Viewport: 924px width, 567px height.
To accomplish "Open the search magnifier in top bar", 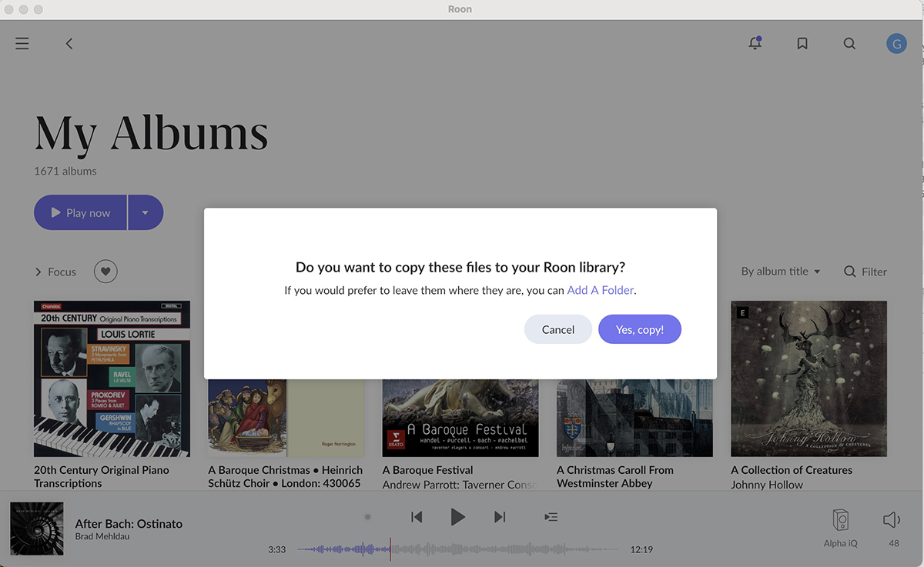I will [x=849, y=44].
